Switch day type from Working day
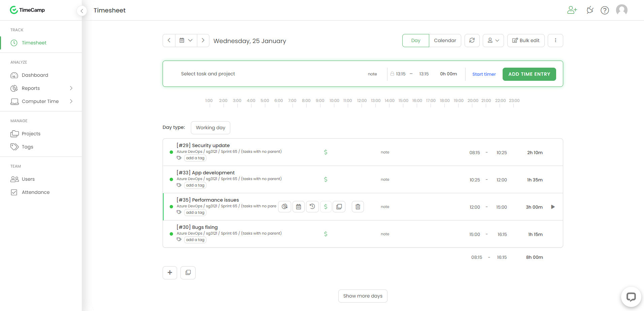Image resolution: width=644 pixels, height=311 pixels. [x=210, y=128]
